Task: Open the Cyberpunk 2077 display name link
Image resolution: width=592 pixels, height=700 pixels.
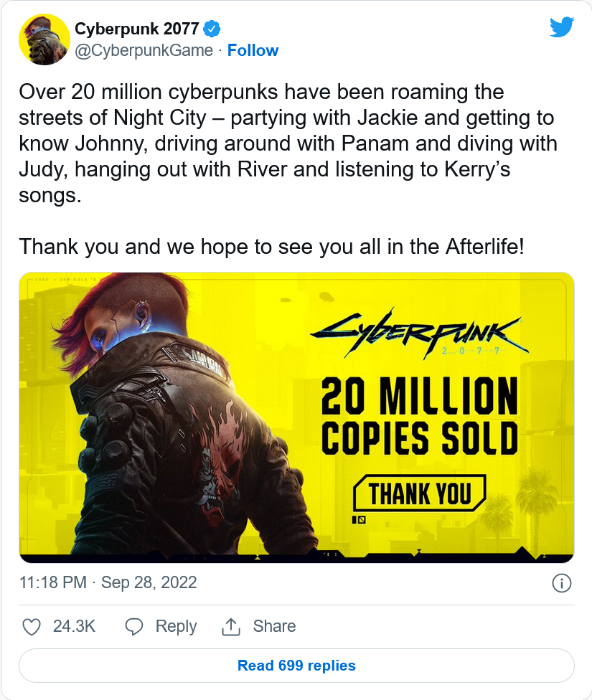Action: click(x=137, y=29)
